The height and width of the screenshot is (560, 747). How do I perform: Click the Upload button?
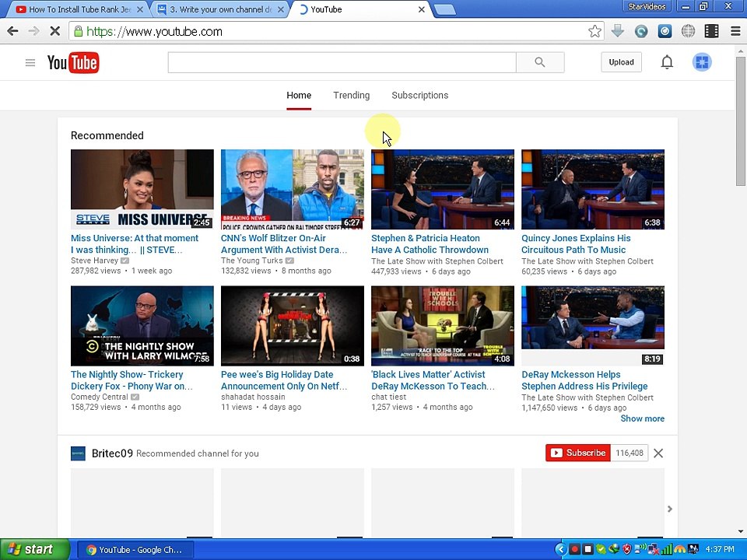[621, 62]
